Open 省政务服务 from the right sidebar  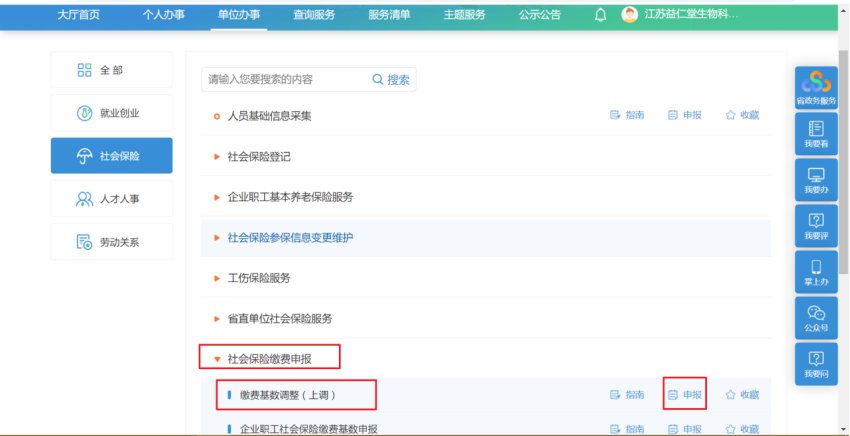pos(818,87)
